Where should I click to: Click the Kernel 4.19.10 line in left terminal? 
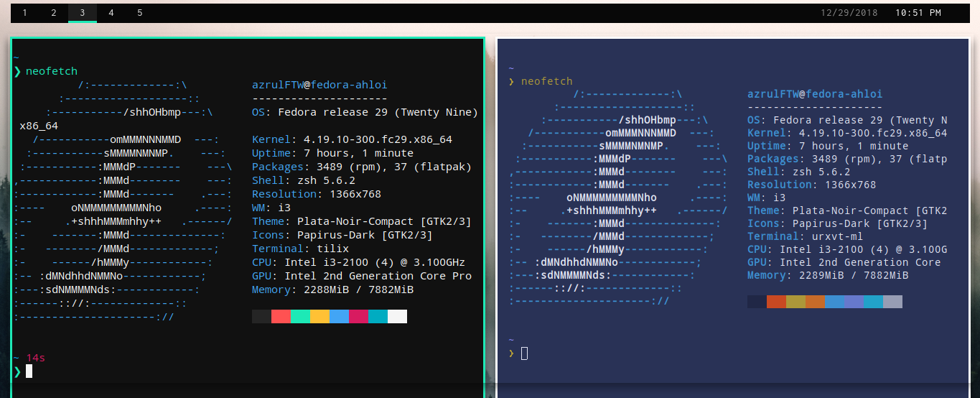[x=352, y=139]
